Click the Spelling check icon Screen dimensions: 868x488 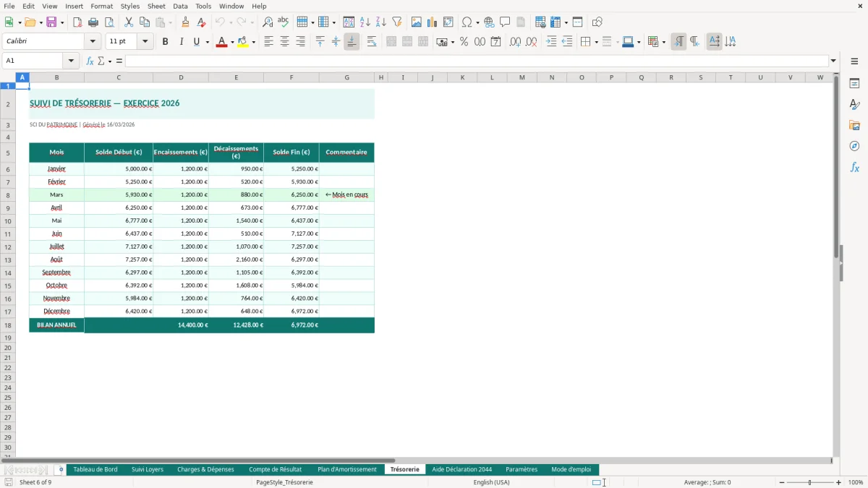(284, 22)
